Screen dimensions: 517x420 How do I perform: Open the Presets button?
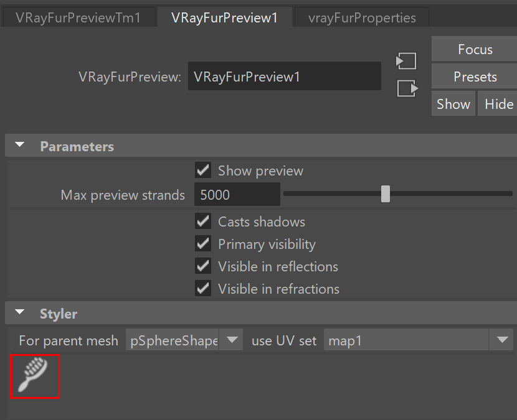tap(475, 77)
